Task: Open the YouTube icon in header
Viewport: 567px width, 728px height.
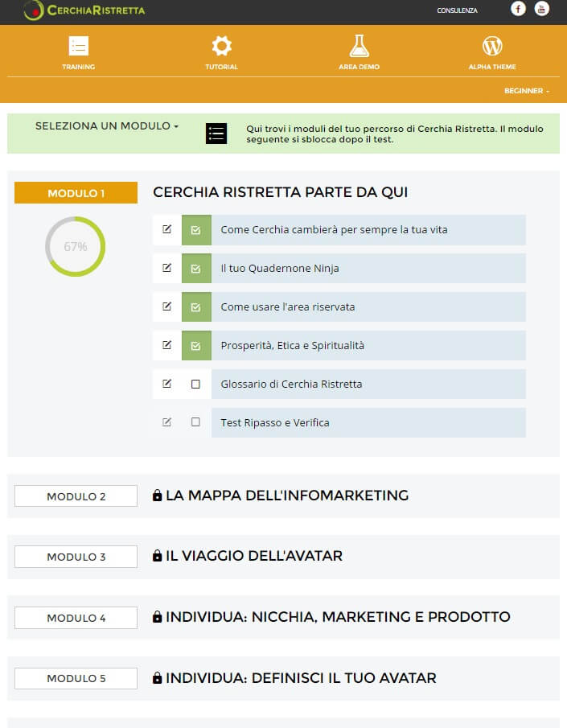Action: (x=541, y=8)
